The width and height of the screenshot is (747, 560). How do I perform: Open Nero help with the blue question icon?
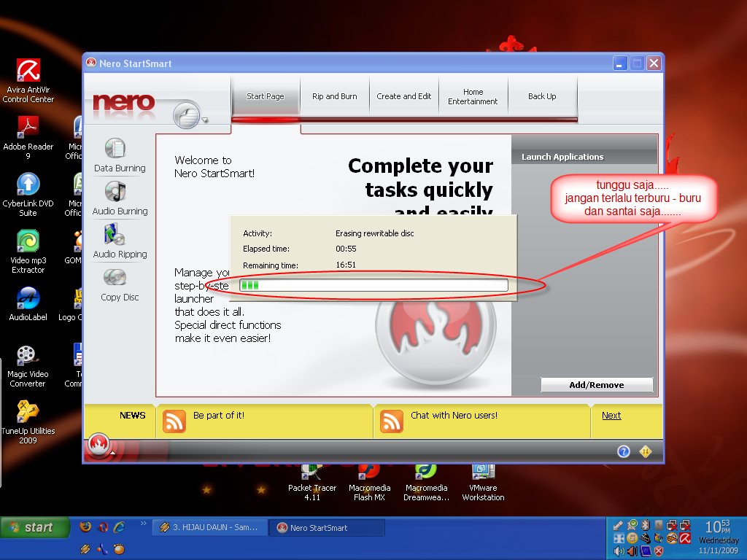[x=623, y=451]
